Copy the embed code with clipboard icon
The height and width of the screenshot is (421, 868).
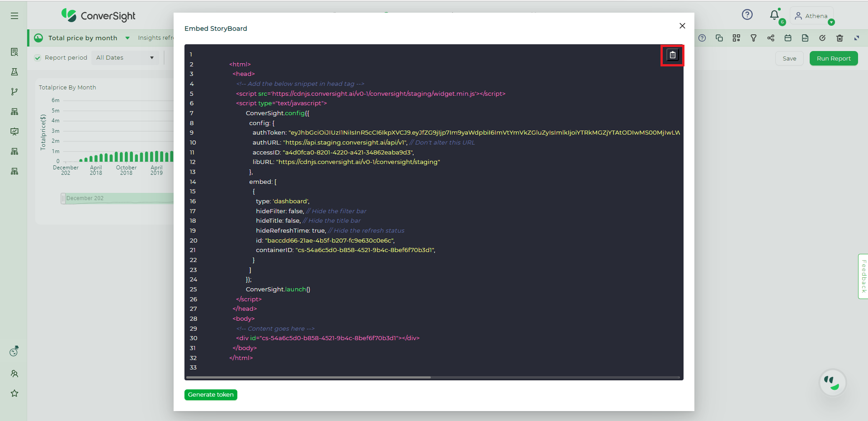(672, 55)
